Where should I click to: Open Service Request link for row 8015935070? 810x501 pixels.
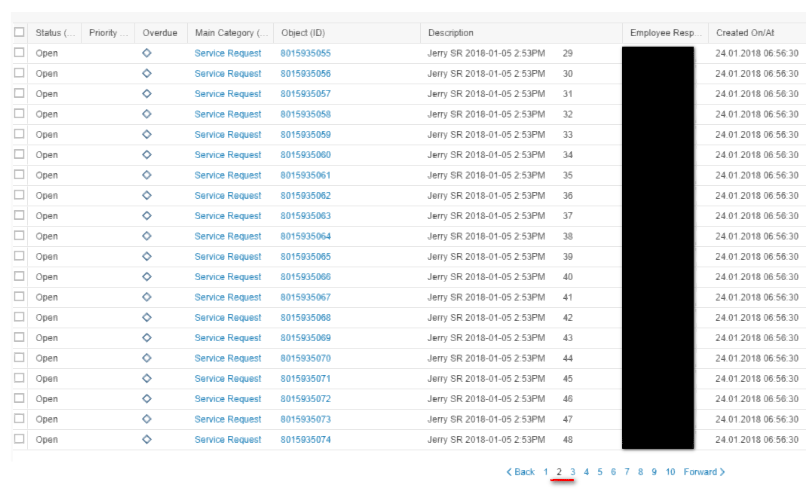(228, 358)
